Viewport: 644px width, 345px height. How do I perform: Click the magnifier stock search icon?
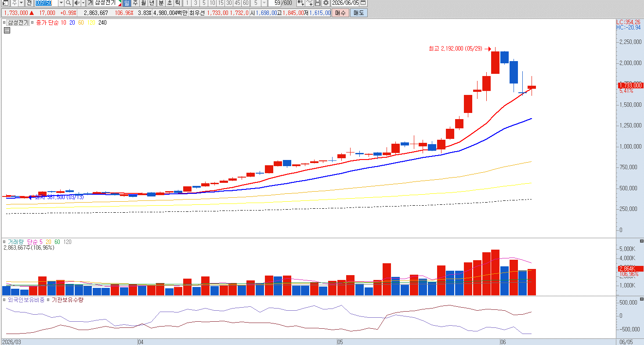point(68,3)
